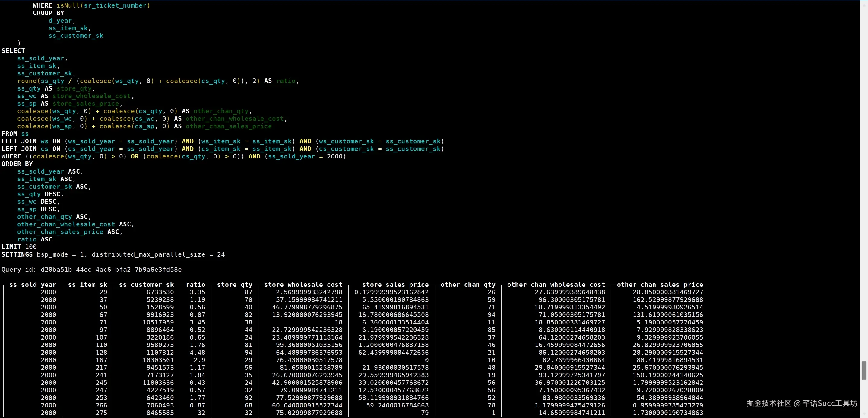Image resolution: width=868 pixels, height=418 pixels.
Task: Click the ss_customer_sk column header
Action: tap(146, 285)
